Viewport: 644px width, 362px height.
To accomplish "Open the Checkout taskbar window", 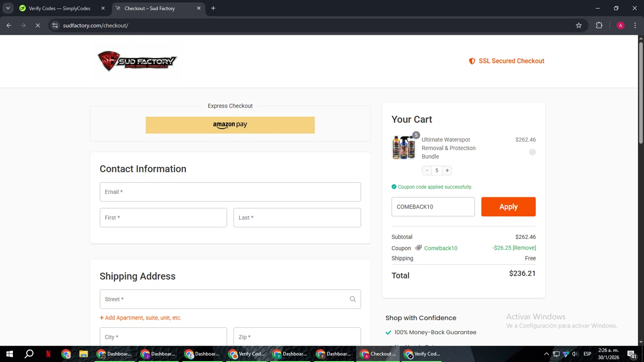I will [378, 354].
